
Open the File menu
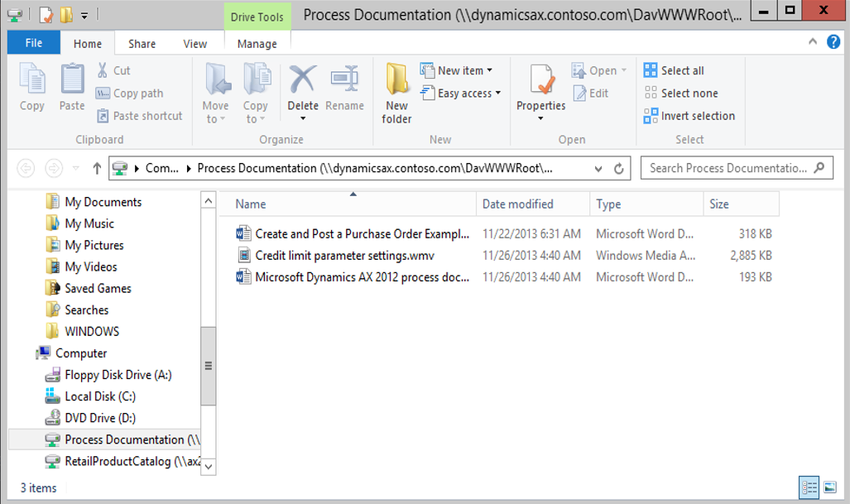pos(34,44)
